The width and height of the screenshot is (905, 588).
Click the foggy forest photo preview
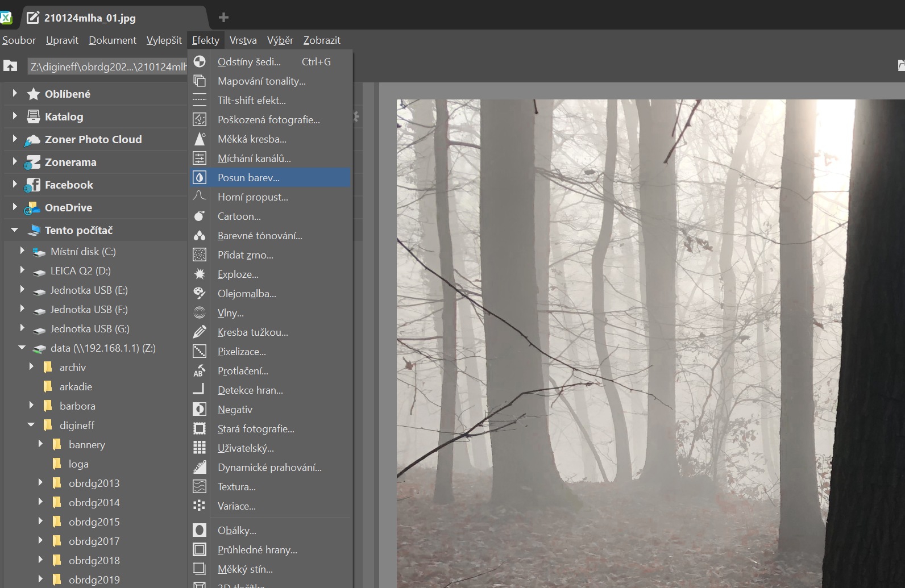pos(650,344)
